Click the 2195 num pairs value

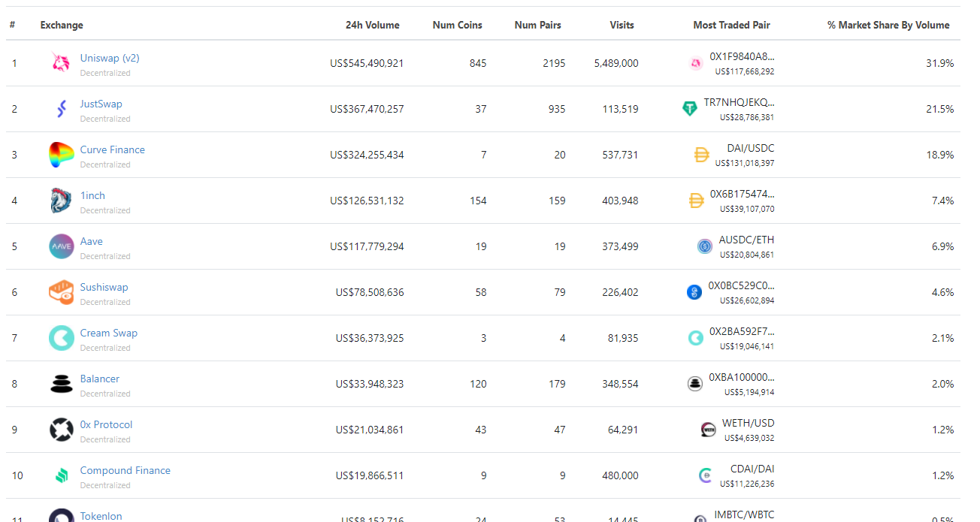coord(554,63)
